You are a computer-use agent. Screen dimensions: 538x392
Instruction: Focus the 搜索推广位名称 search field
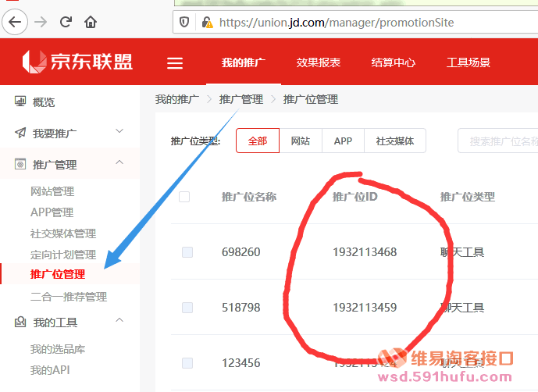click(x=498, y=141)
